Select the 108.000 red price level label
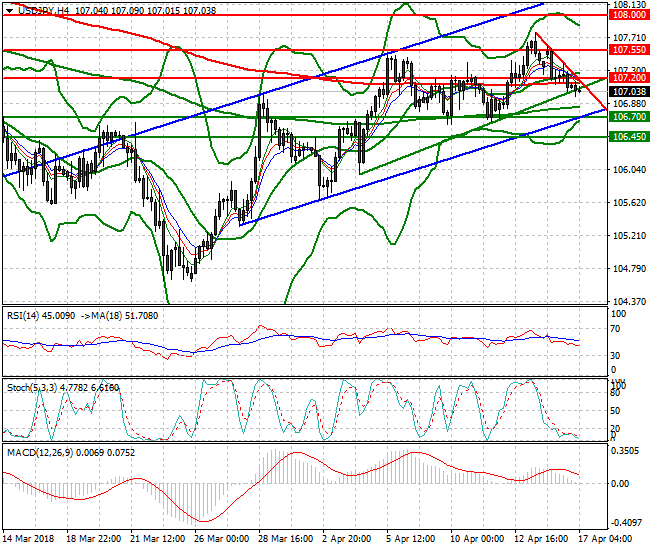The image size is (650, 550). [x=629, y=15]
